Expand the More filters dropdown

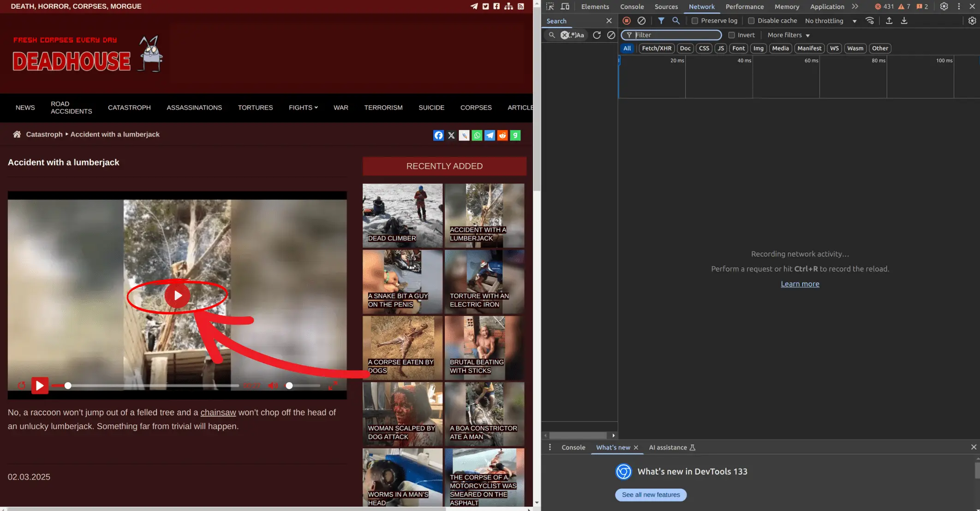[789, 35]
